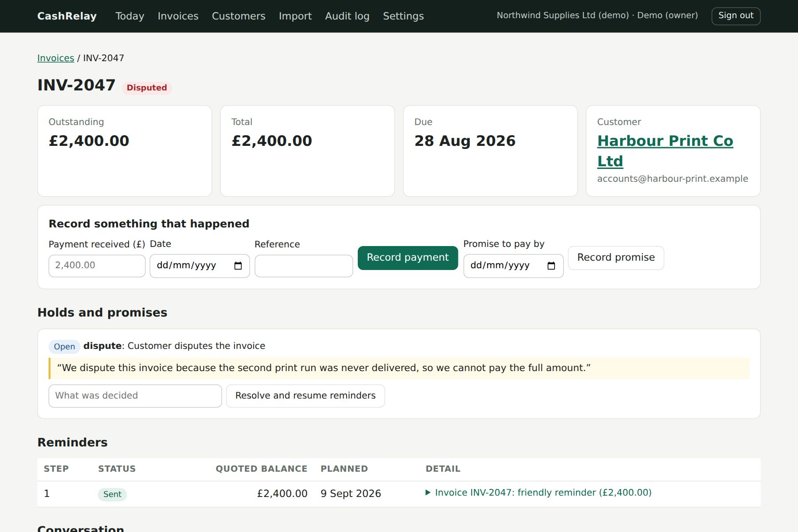Click the Outstanding £2,400.00 amount
Screen dimensions: 798x532
(x=89, y=141)
